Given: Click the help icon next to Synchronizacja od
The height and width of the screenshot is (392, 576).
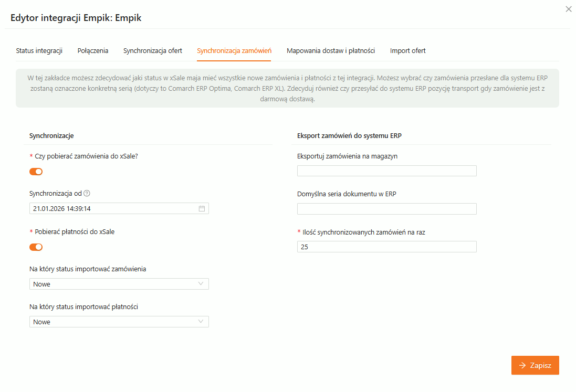Looking at the screenshot, I should (87, 194).
